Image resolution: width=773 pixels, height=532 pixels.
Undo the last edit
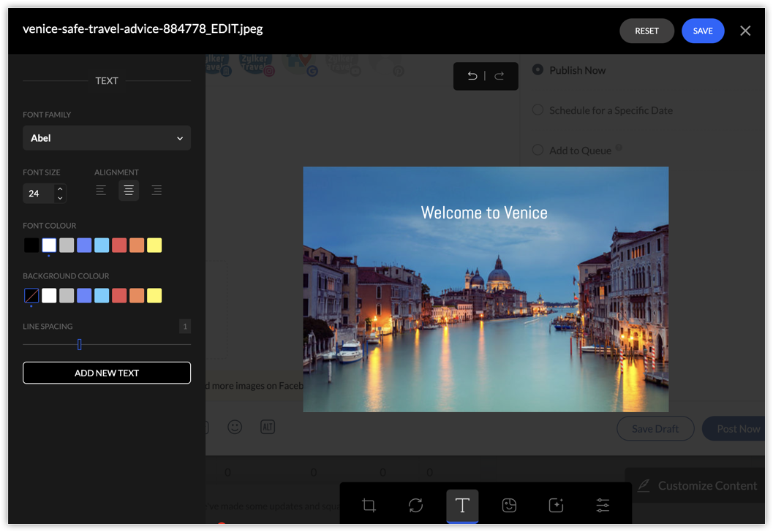[472, 76]
